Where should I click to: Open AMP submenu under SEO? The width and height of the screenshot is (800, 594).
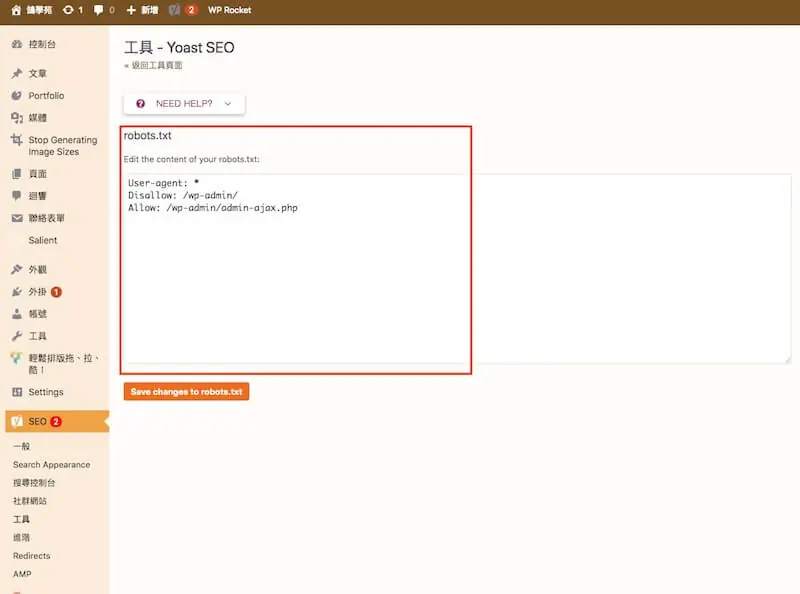point(22,574)
